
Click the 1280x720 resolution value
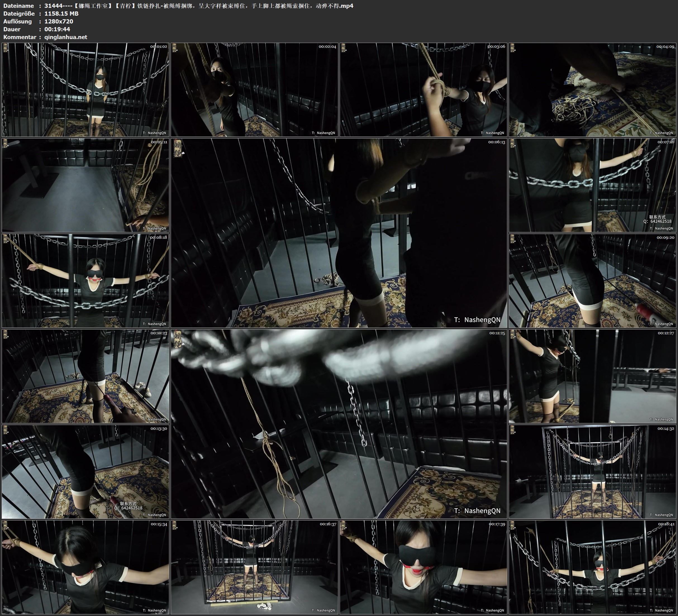click(x=58, y=21)
